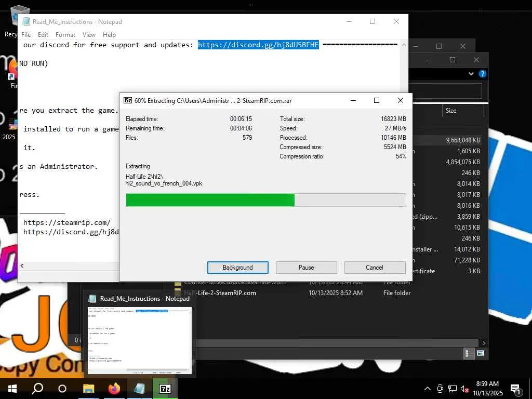The image size is (532, 399).
Task: Open Notepad Format menu
Action: [65, 35]
